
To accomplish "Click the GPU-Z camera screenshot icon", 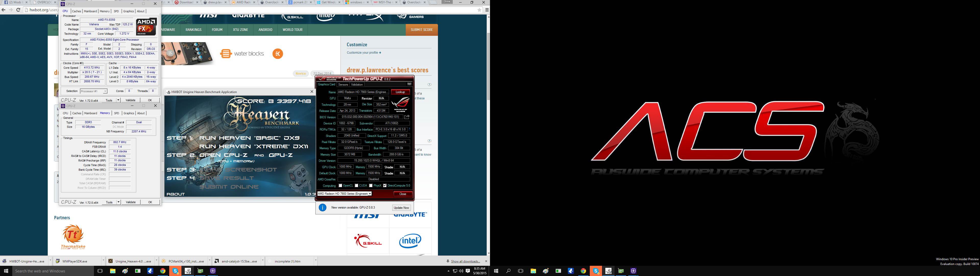I will (x=409, y=84).
